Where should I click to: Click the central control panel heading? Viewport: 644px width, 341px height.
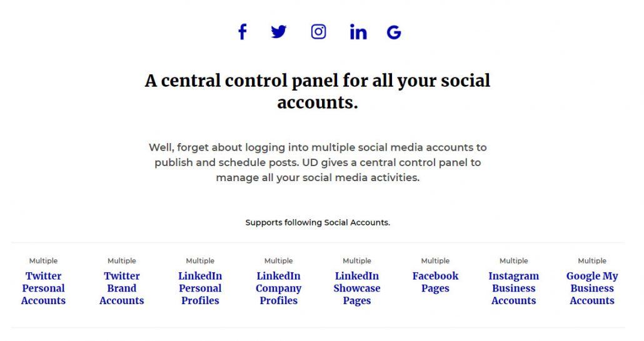point(318,91)
